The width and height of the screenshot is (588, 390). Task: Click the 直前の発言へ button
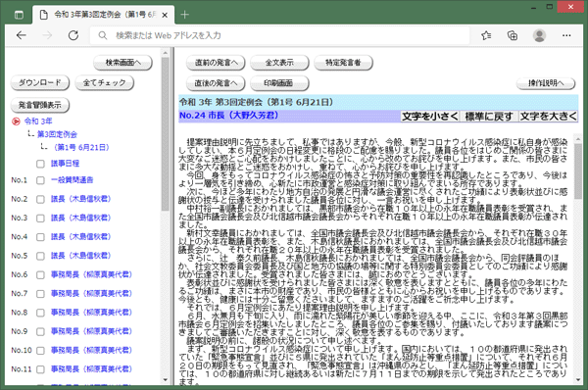click(216, 63)
